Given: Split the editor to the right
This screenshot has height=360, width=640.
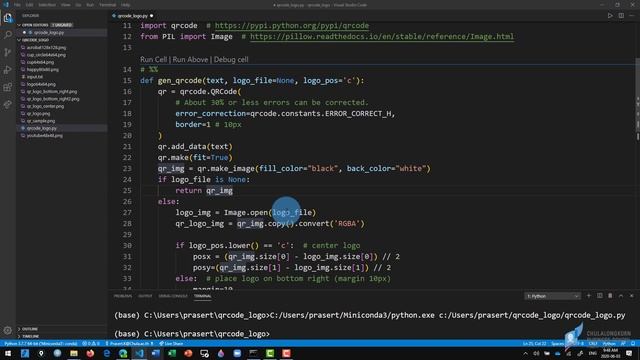Looking at the screenshot, I should click(621, 16).
